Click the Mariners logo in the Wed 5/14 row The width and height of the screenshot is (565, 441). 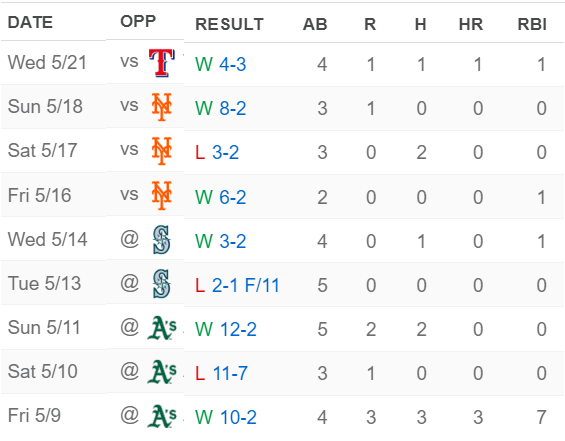click(x=161, y=240)
